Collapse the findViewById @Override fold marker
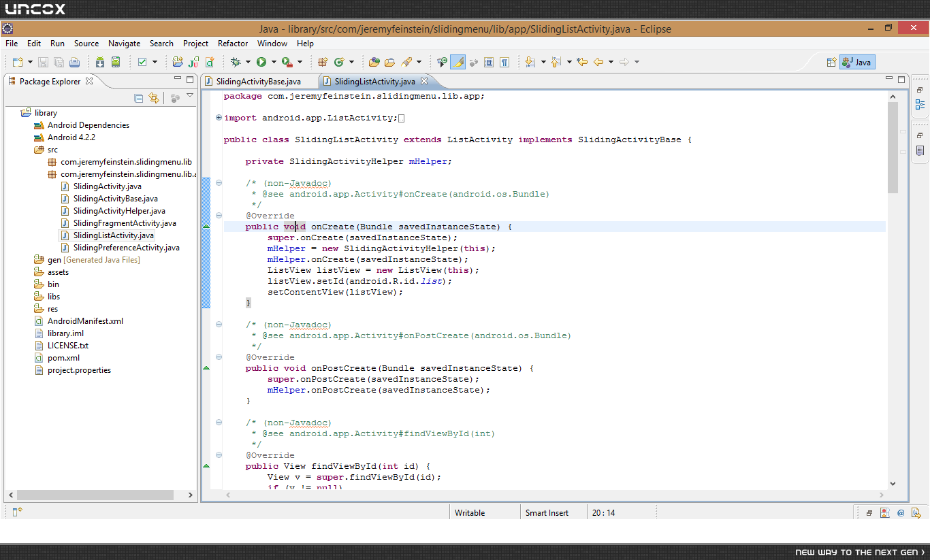 (219, 455)
